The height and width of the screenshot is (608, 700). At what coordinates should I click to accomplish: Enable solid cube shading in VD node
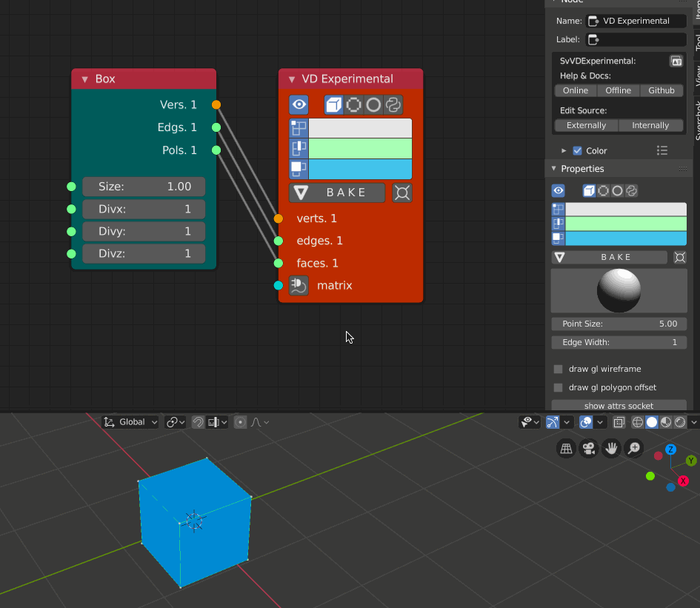click(333, 105)
